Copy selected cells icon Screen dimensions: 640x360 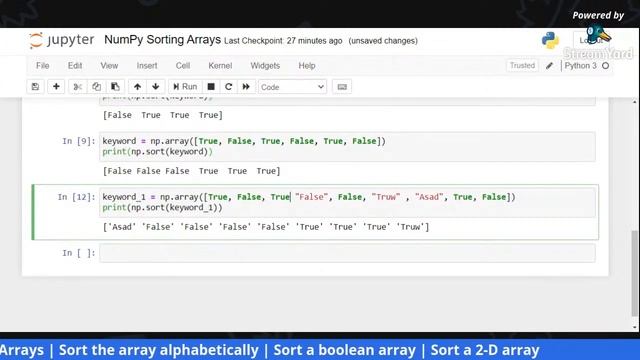pyautogui.click(x=96, y=87)
